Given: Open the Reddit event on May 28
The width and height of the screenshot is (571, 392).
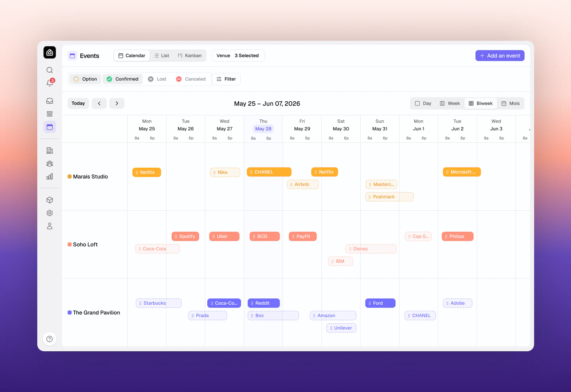Looking at the screenshot, I should pos(264,303).
